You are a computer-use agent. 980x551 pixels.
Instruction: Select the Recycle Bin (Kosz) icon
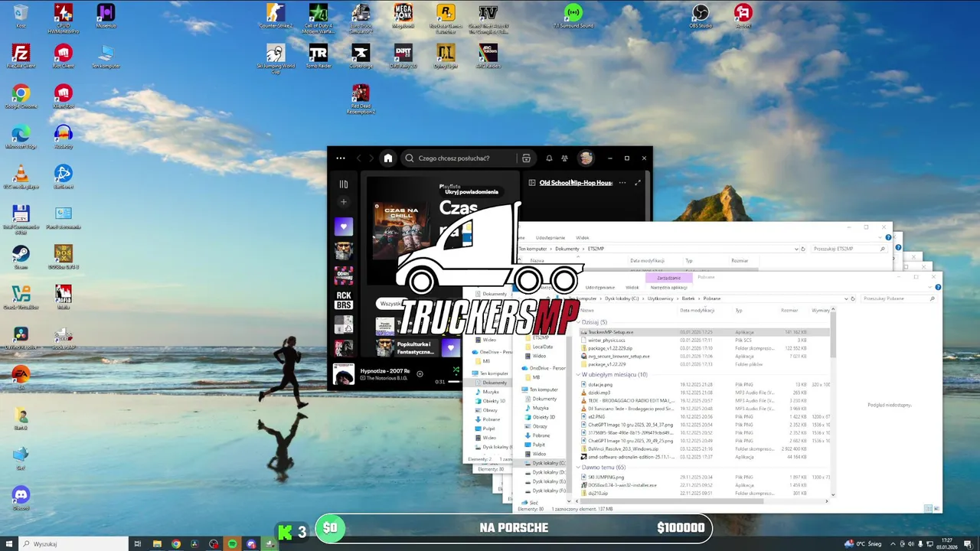(x=21, y=16)
